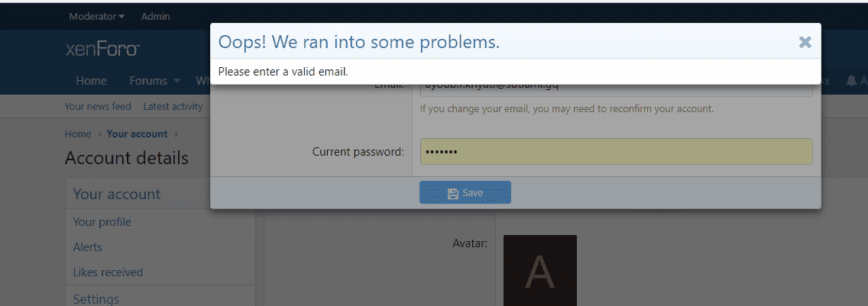Select the Your account sidebar header
Screen dimensions: 868x306
click(x=117, y=194)
